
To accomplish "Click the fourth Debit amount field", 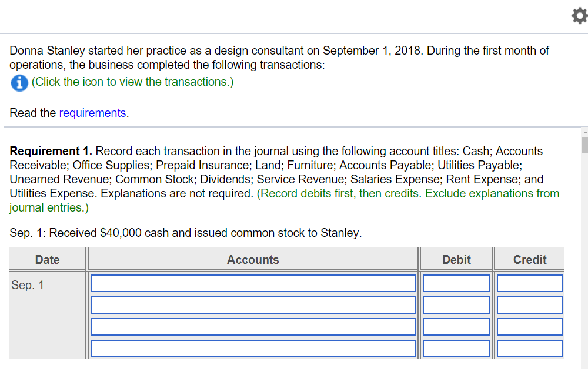I will (x=456, y=348).
